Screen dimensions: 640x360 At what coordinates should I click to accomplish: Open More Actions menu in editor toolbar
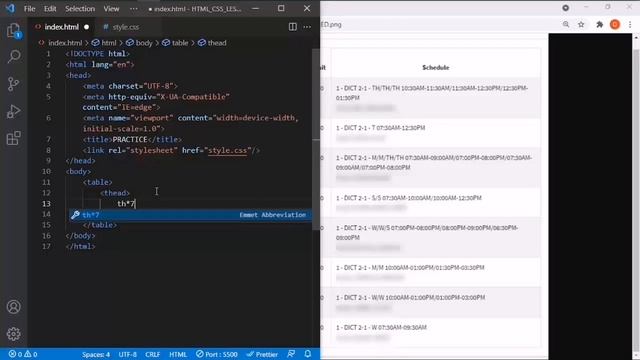tap(307, 27)
